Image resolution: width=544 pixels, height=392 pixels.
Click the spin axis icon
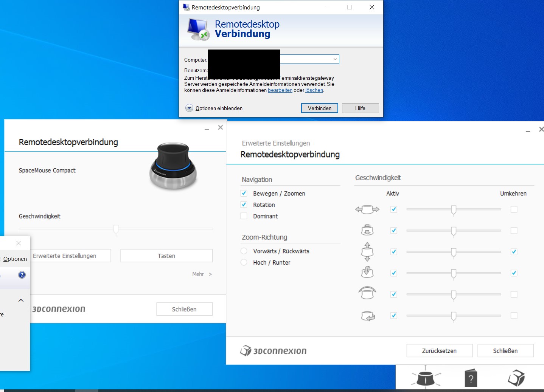[368, 316]
